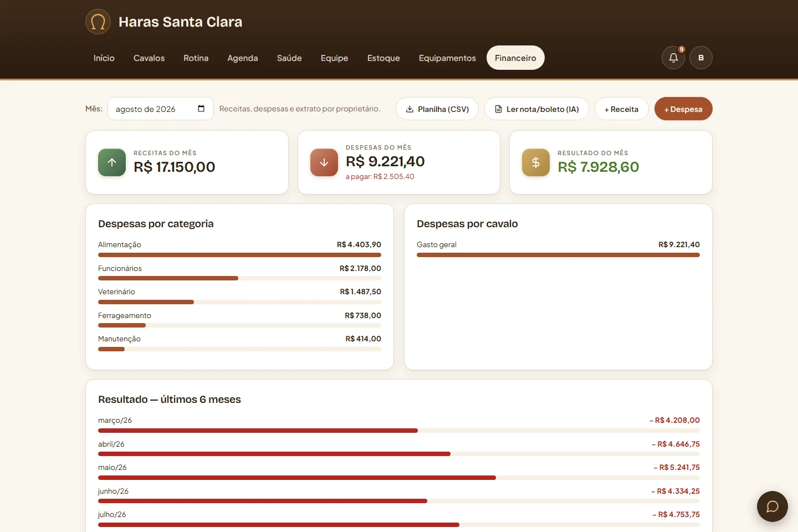Navigate to Equipamentos section
Screen dimensions: 798x532
[447, 58]
